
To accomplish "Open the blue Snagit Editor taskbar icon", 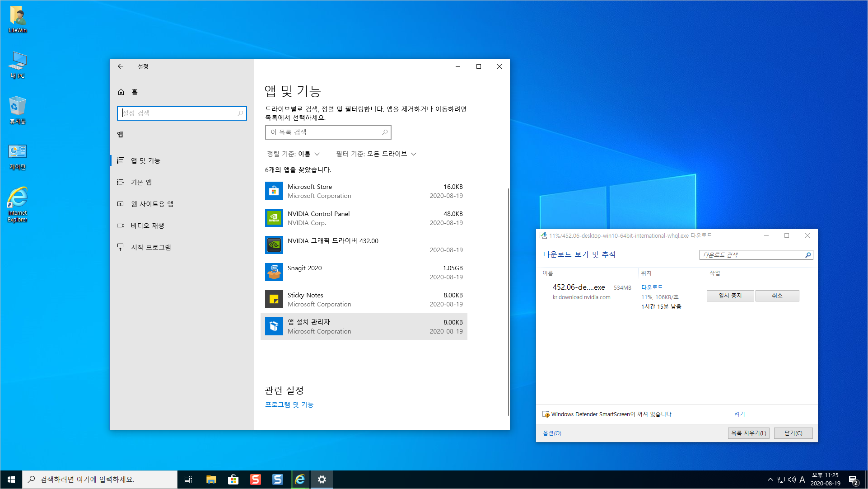I will (278, 480).
